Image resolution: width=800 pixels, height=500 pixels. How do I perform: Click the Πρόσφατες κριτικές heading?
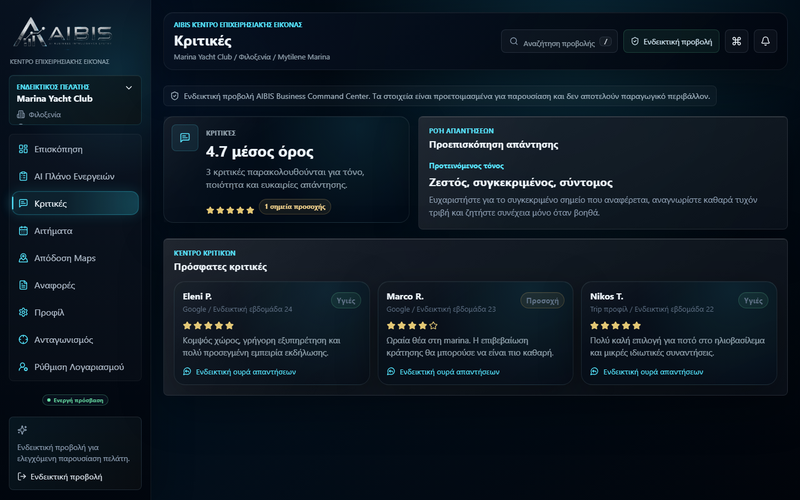point(220,267)
